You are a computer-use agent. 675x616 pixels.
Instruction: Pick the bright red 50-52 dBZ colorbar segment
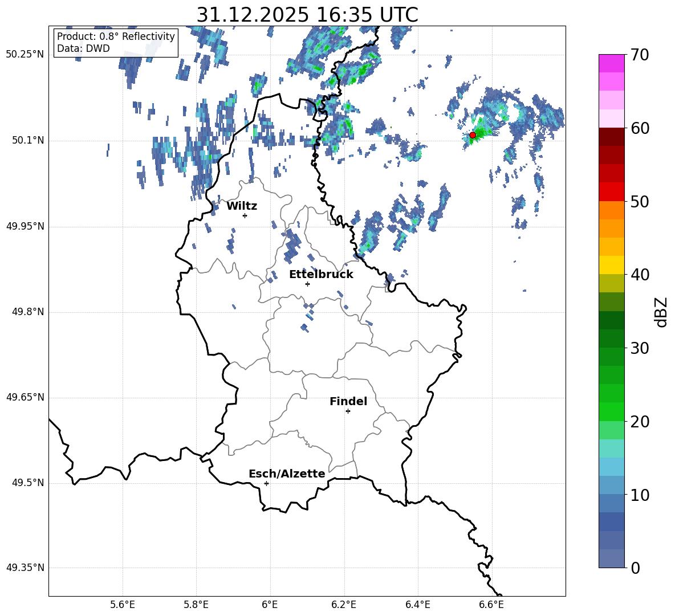tap(612, 192)
